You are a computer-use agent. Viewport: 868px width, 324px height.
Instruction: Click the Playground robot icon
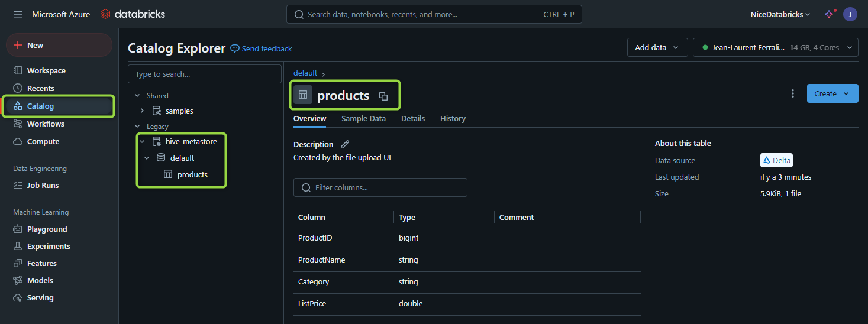point(18,229)
